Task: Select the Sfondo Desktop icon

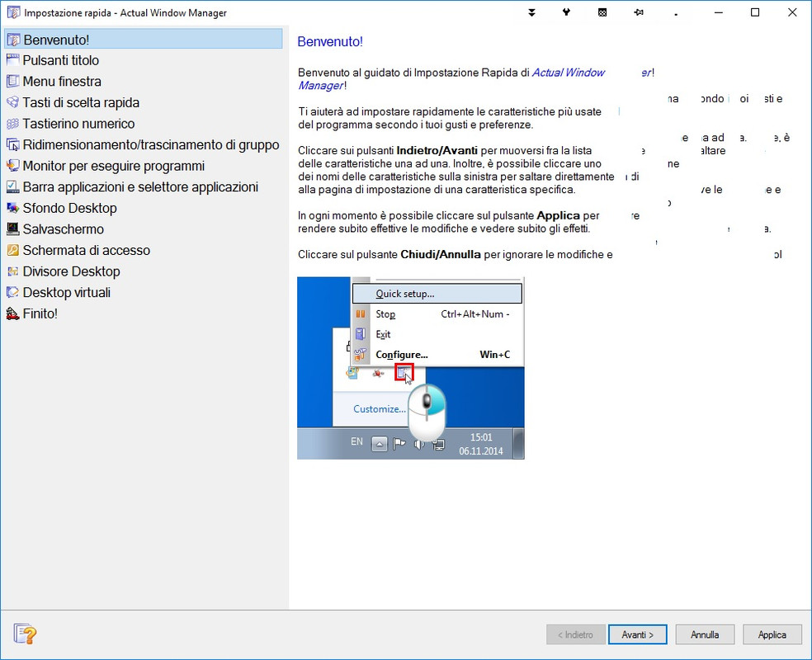Action: [x=12, y=208]
